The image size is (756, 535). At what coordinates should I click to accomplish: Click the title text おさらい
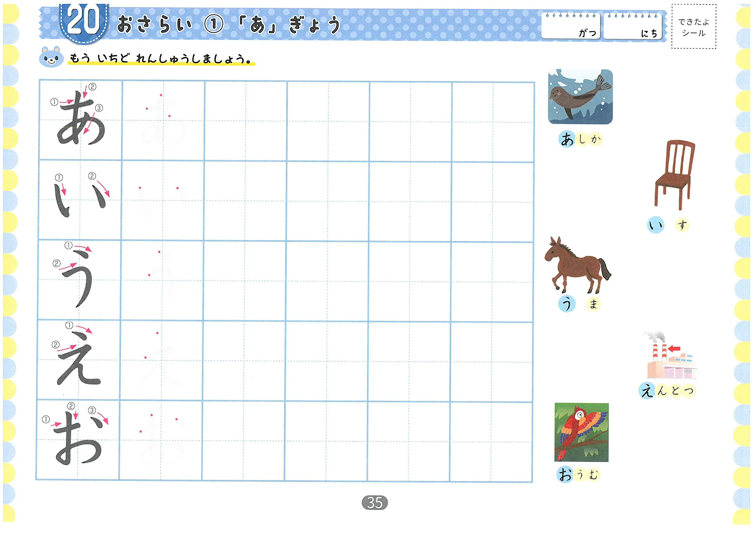coord(154,24)
